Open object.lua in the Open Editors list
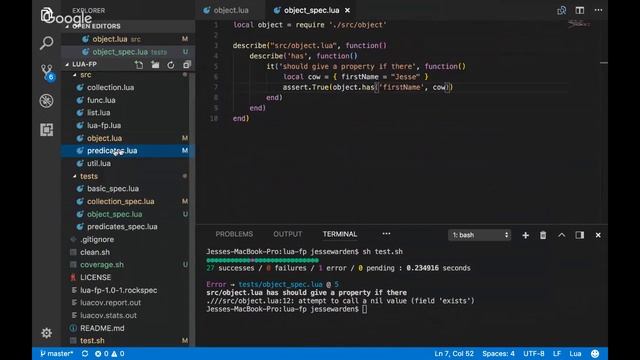The width and height of the screenshot is (640, 360). pyautogui.click(x=128, y=39)
